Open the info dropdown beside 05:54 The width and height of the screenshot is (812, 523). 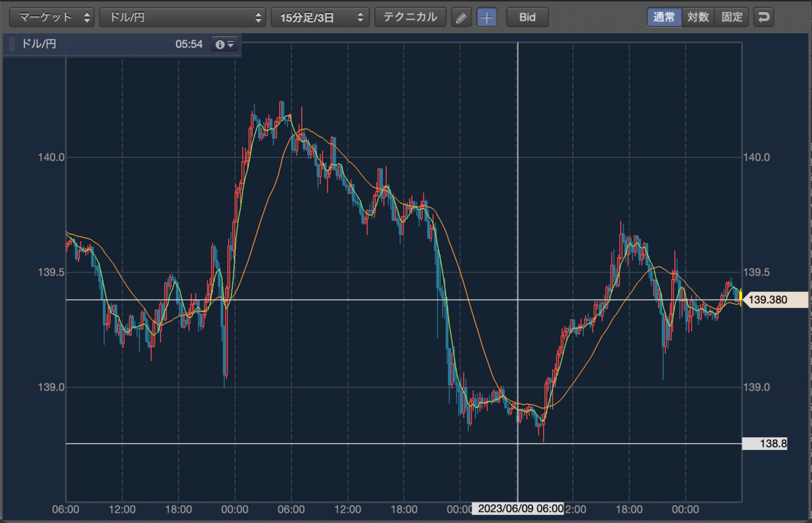pos(224,44)
